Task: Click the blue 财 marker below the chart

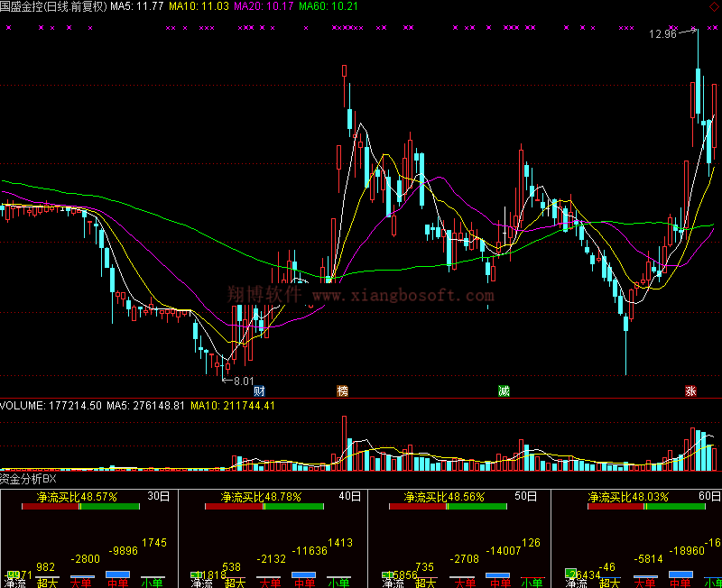Action: [x=259, y=391]
